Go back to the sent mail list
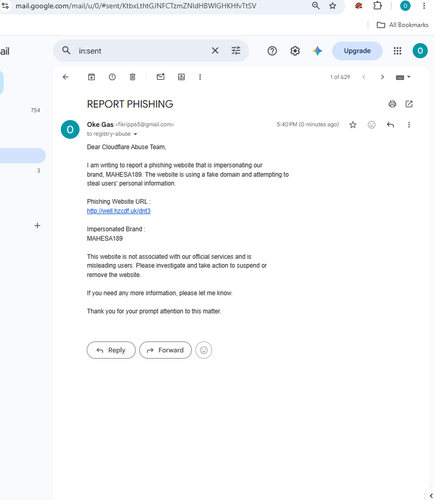This screenshot has height=500, width=434. [66, 77]
